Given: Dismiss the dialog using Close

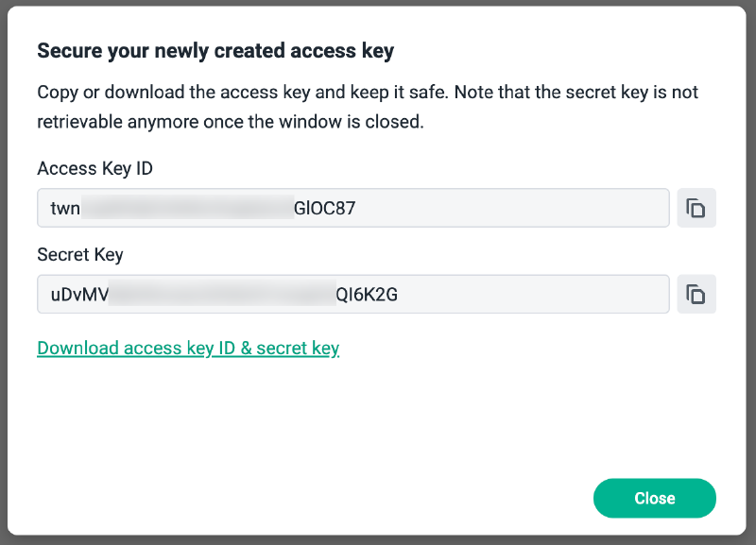Looking at the screenshot, I should click(654, 498).
